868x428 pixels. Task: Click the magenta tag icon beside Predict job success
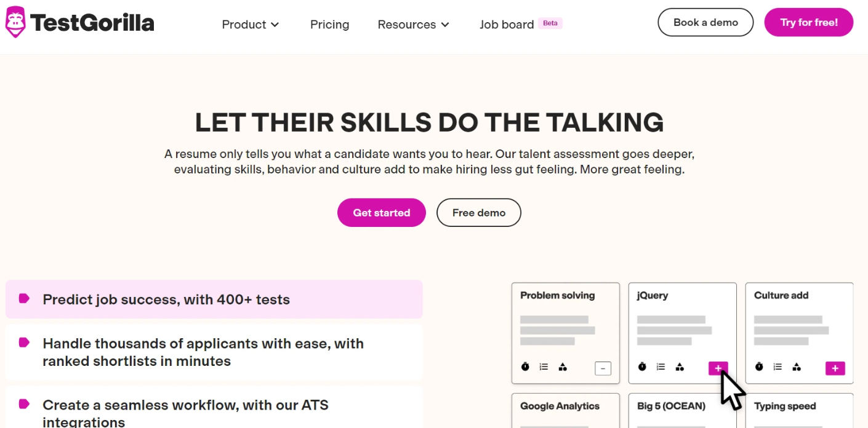click(23, 299)
